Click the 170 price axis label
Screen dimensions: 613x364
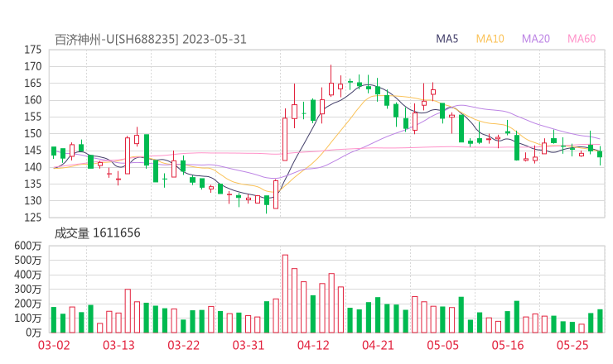click(x=33, y=66)
